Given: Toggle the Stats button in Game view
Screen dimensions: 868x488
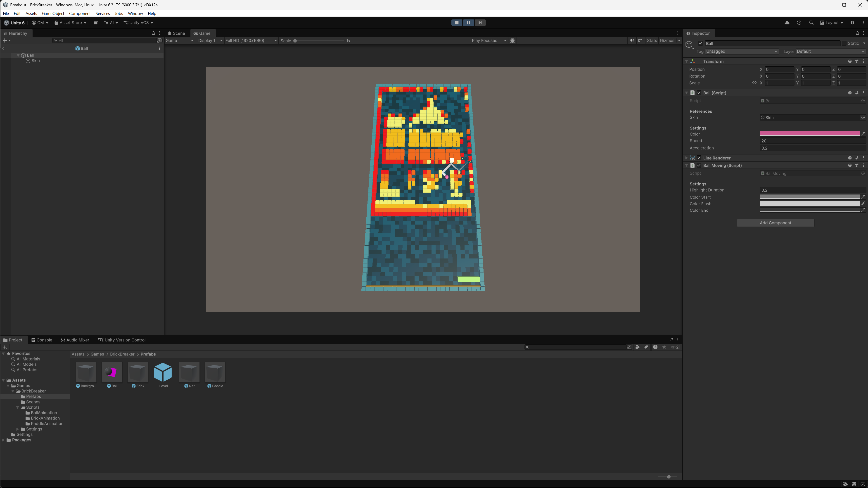Looking at the screenshot, I should 652,40.
